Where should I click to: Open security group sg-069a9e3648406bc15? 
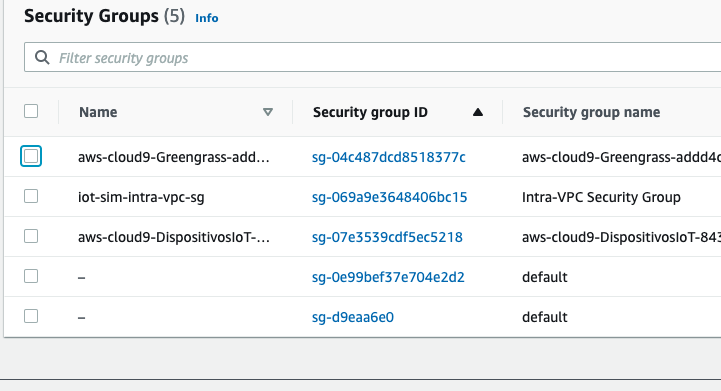pos(389,197)
